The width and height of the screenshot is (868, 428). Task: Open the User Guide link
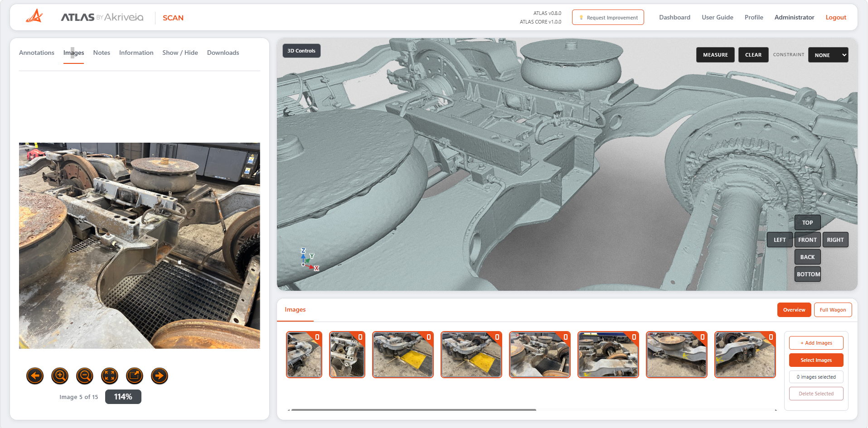(x=718, y=17)
